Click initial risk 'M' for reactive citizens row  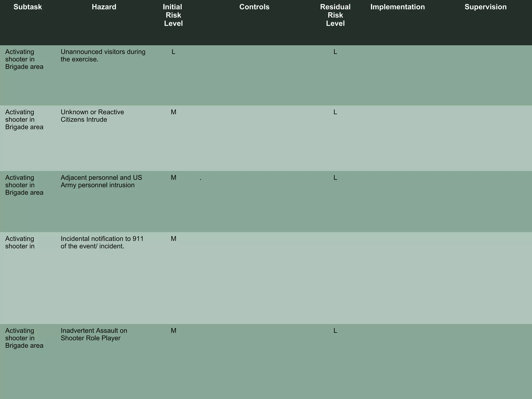click(x=173, y=112)
